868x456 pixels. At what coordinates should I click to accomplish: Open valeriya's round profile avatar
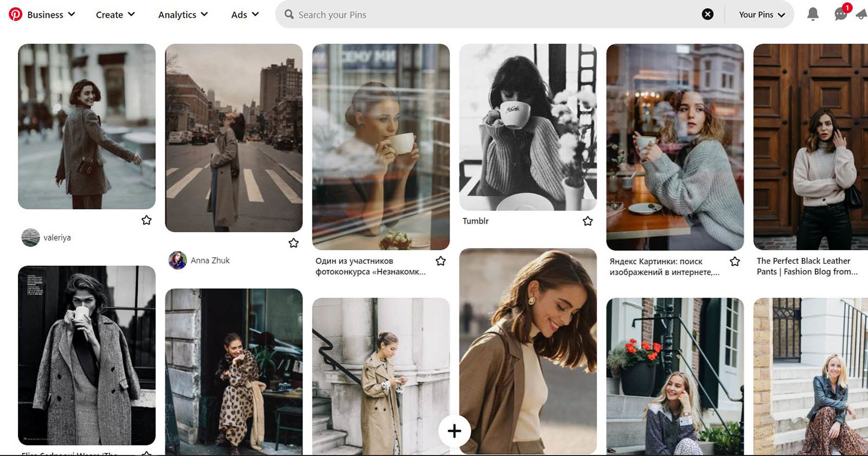pos(30,237)
